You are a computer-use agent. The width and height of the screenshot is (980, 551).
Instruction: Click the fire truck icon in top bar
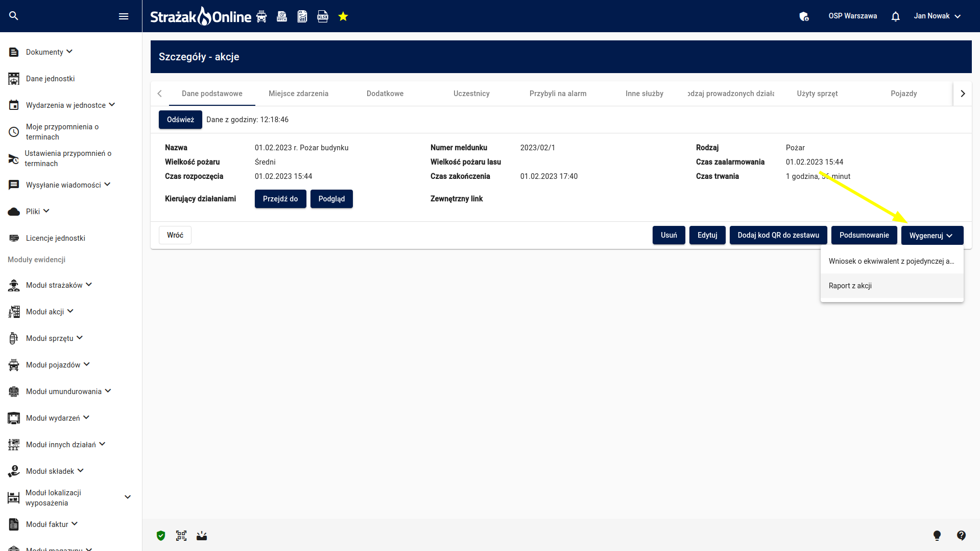261,16
